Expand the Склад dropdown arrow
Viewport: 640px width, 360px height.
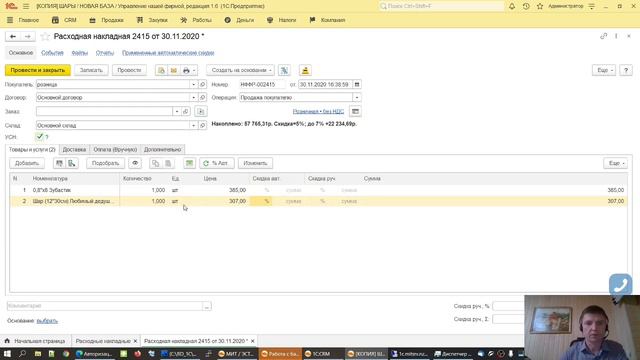click(x=193, y=125)
